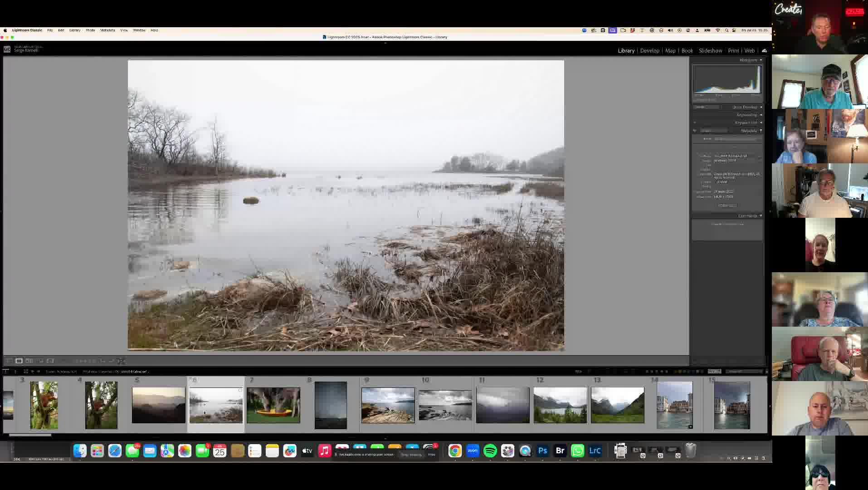
Task: Expand the Keyword List panel
Action: (x=748, y=122)
